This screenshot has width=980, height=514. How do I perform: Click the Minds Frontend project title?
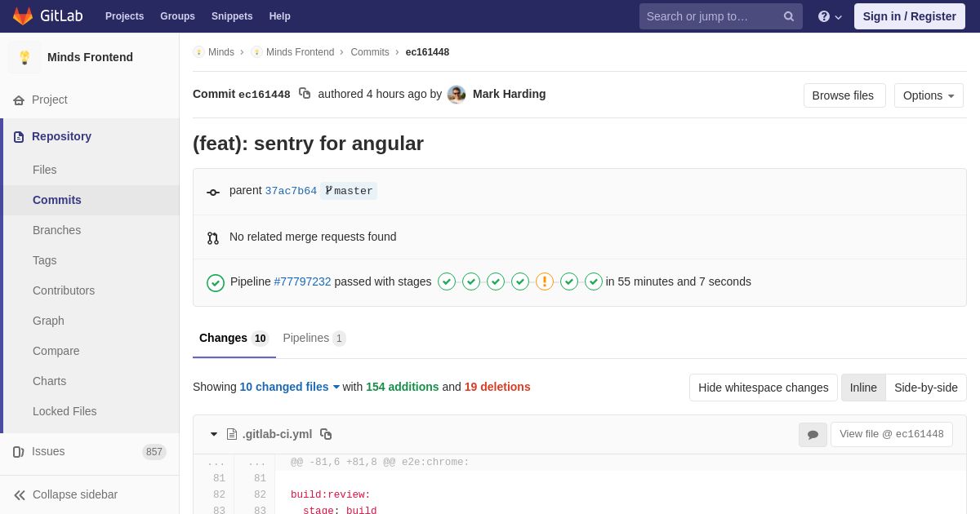click(x=90, y=57)
